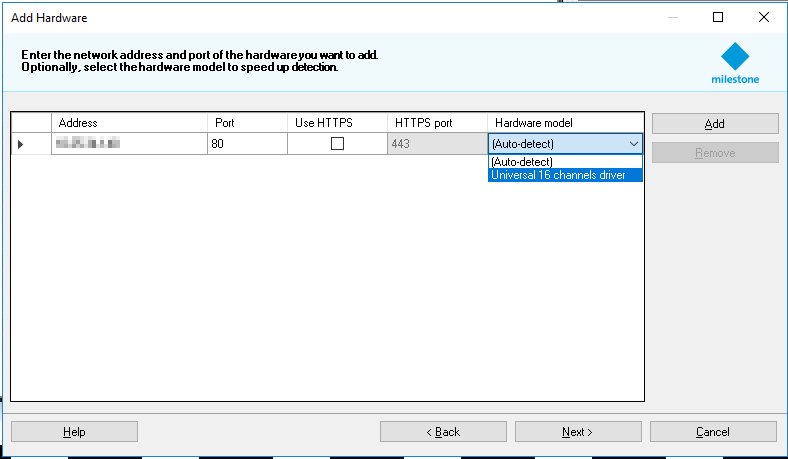Cancel the Add Hardware wizard
This screenshot has width=788, height=459.
(712, 432)
